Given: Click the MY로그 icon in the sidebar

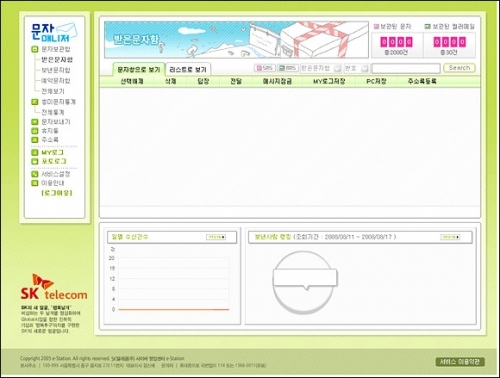Looking at the screenshot, I should [34, 153].
